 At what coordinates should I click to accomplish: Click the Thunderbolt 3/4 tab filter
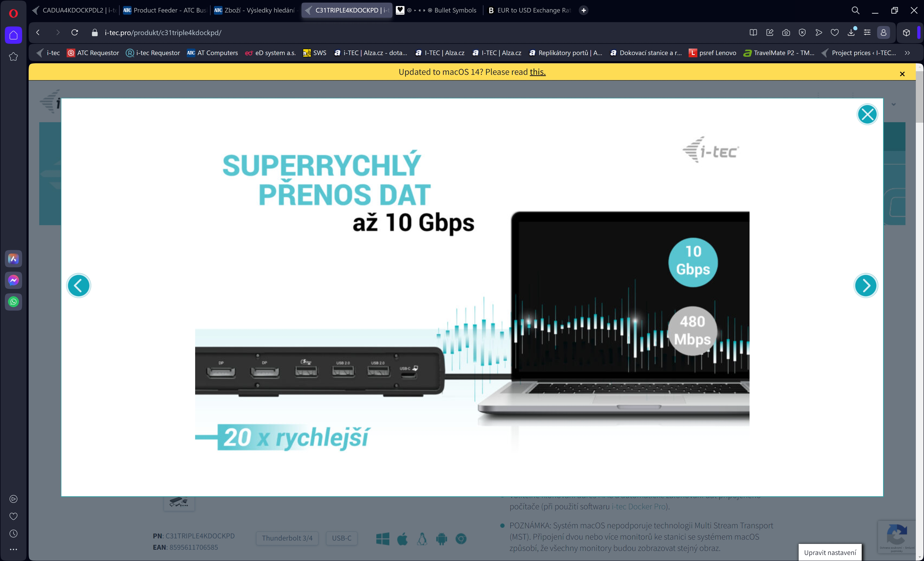coord(288,538)
